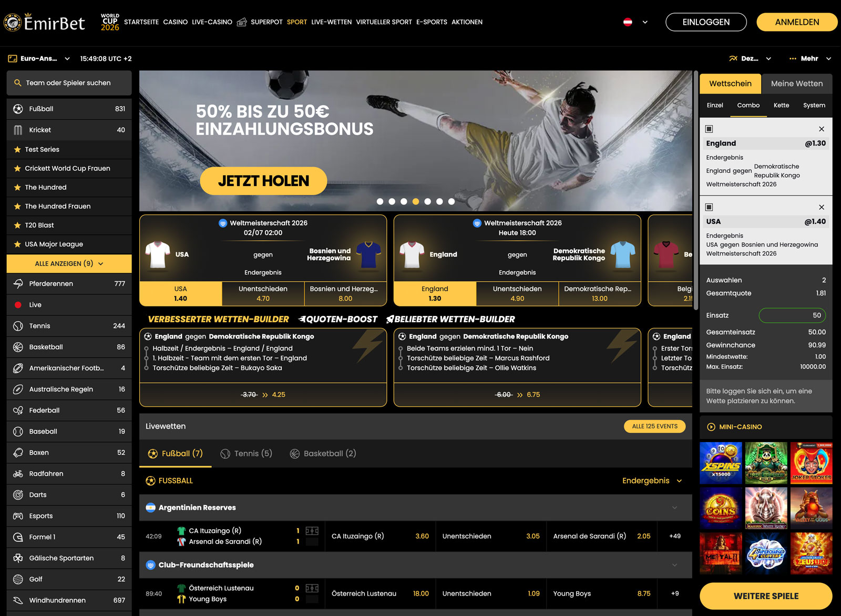The width and height of the screenshot is (841, 616).
Task: Switch to Tennis (5) live tab
Action: (x=247, y=454)
